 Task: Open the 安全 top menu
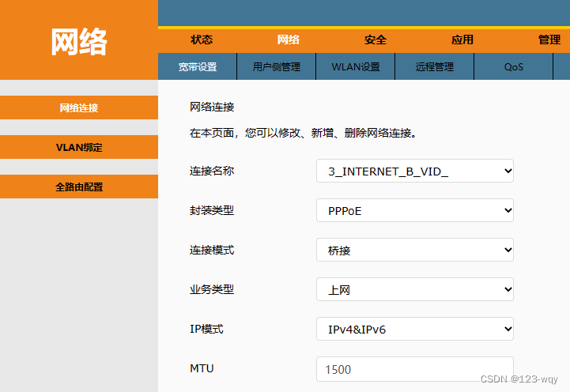376,40
